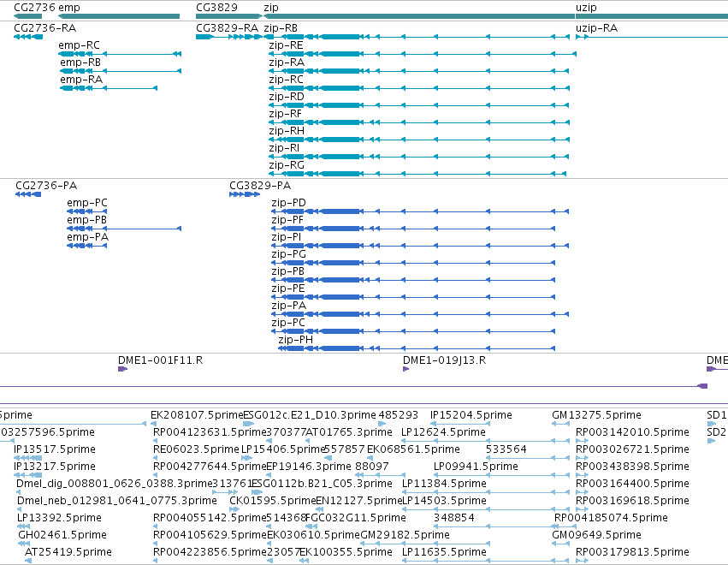The height and width of the screenshot is (565, 728).
Task: Click EST RE06023.5prime
Action: pyautogui.click(x=196, y=449)
